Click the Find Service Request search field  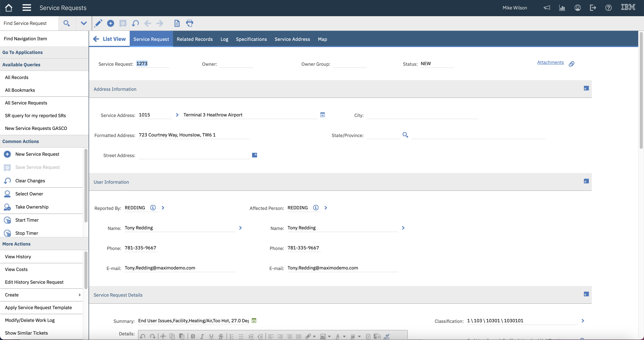pyautogui.click(x=29, y=23)
